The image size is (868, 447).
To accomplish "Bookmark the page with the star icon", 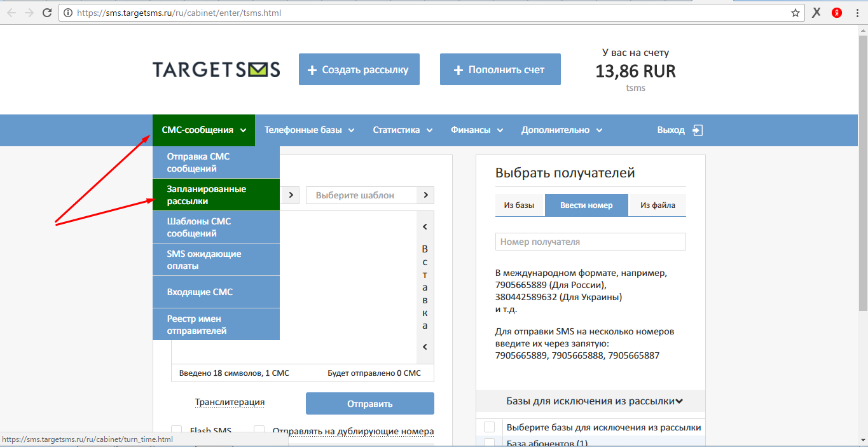I will click(x=795, y=13).
